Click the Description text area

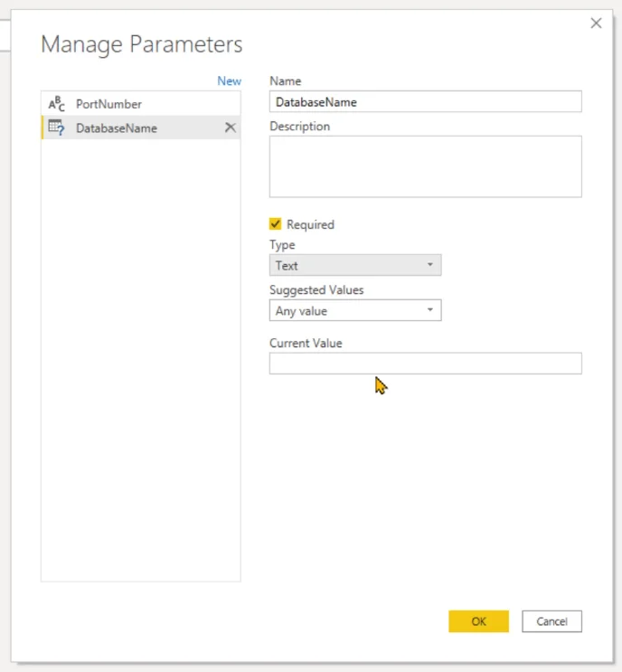click(x=426, y=166)
